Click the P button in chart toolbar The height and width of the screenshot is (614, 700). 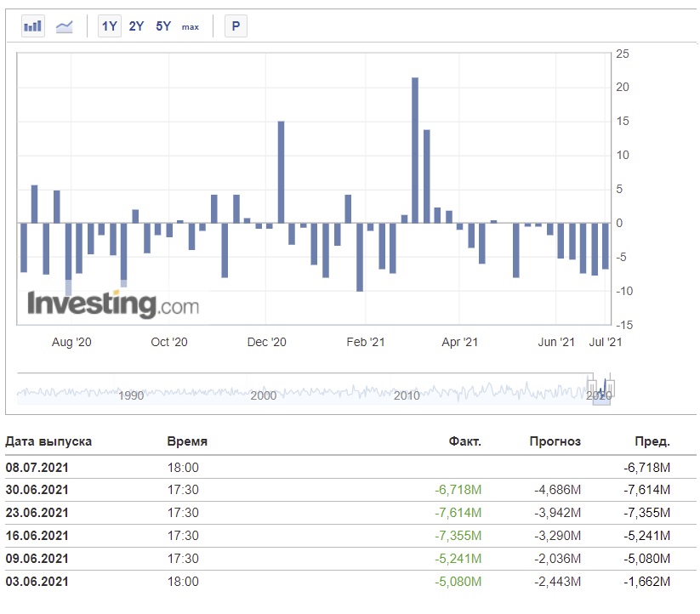[x=236, y=26]
